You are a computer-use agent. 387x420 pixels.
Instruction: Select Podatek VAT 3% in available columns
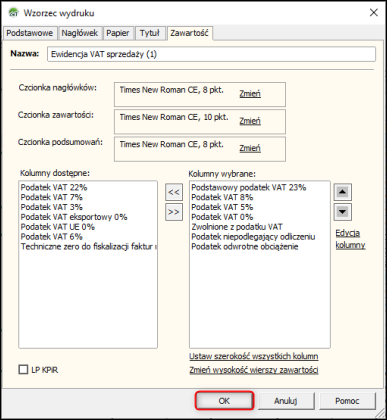click(88, 207)
